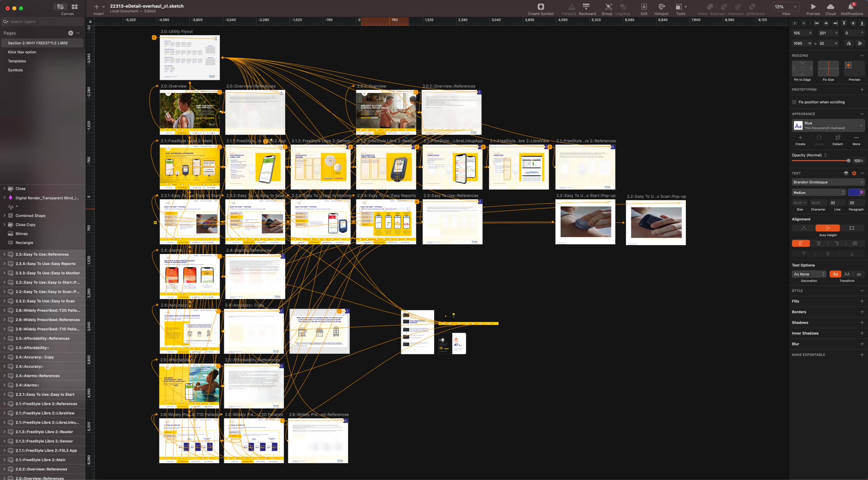
Task: Select the Auto Height alignment option
Action: click(x=827, y=228)
